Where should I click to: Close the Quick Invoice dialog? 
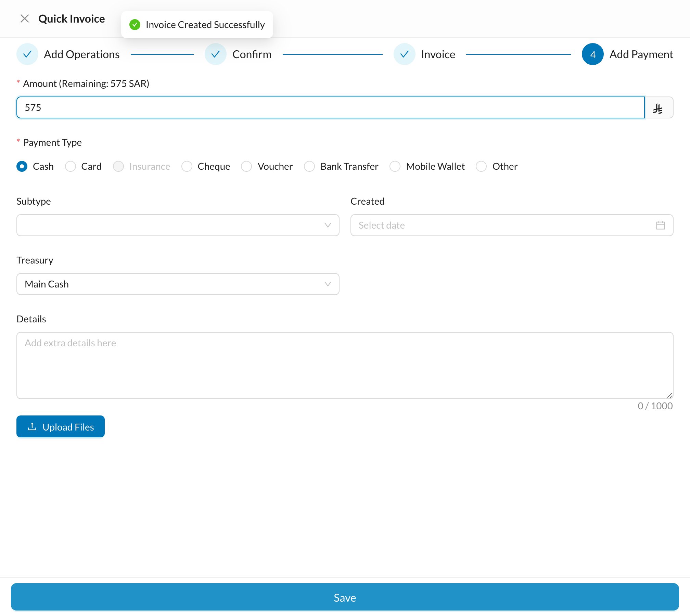[x=25, y=18]
